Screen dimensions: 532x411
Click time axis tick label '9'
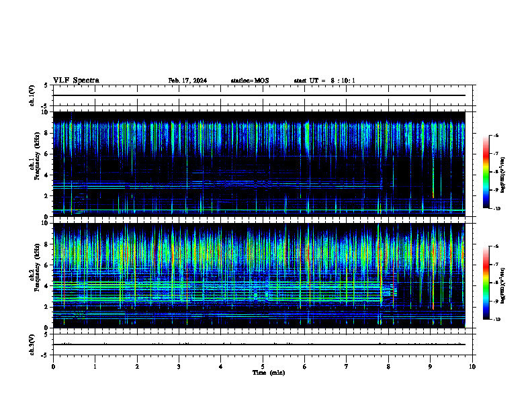430,367
